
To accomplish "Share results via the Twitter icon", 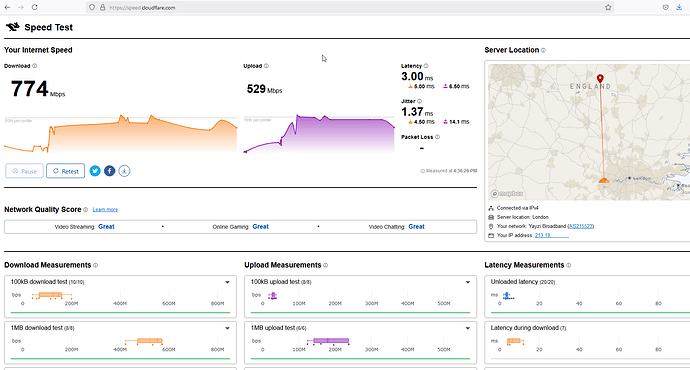I will (x=95, y=171).
